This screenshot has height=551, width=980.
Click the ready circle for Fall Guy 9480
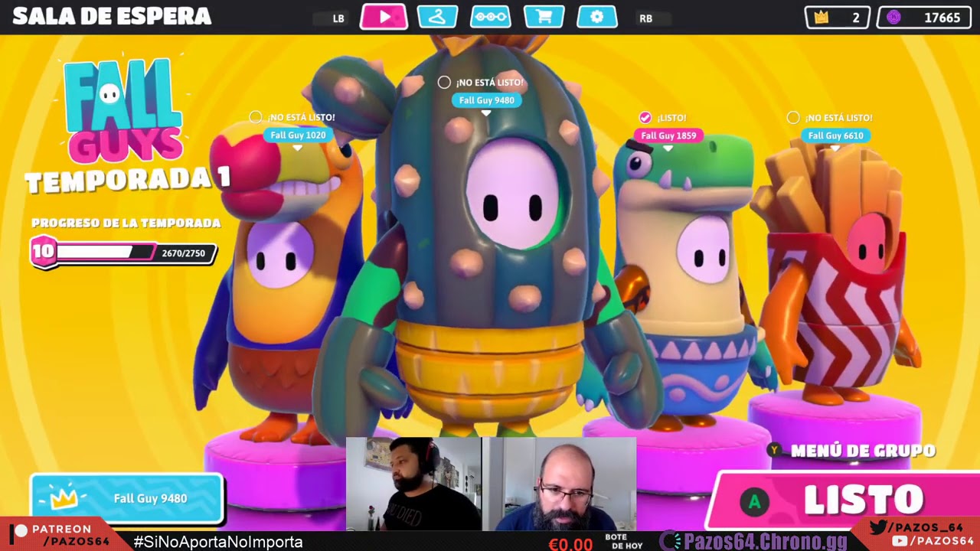pos(444,82)
